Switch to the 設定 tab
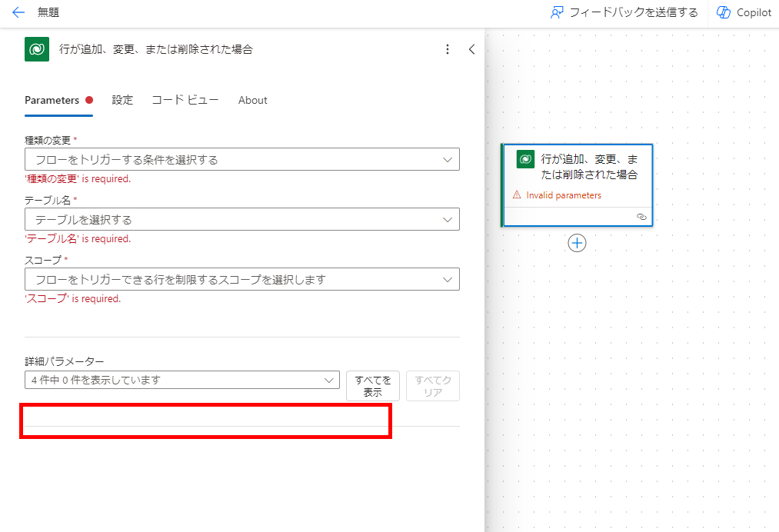The image size is (779, 532). click(122, 101)
